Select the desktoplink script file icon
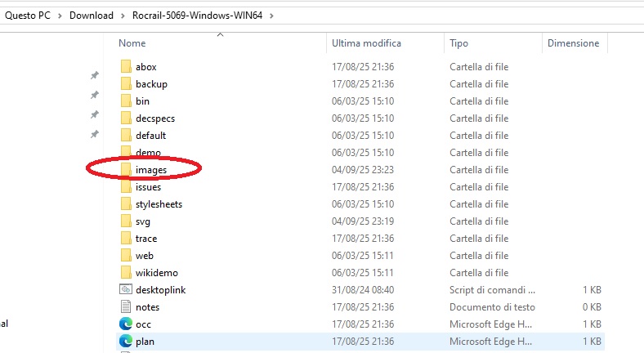This screenshot has height=353, width=644. 126,289
